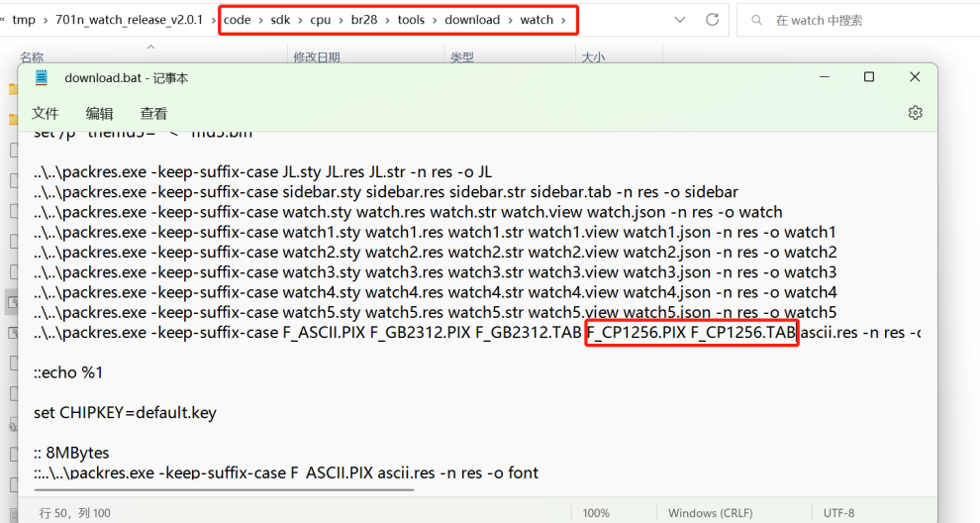Click the packres line ending '-o JL'
The height and width of the screenshot is (523, 980).
click(263, 172)
